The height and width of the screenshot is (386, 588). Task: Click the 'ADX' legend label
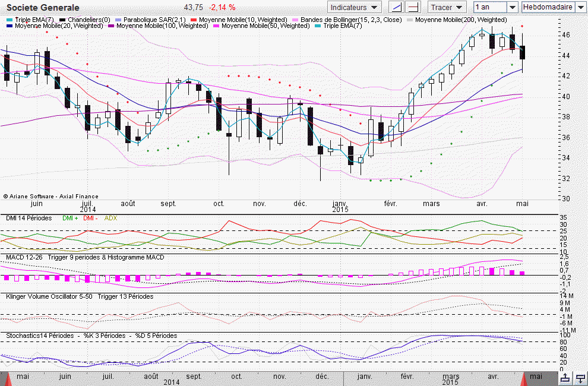pos(110,219)
